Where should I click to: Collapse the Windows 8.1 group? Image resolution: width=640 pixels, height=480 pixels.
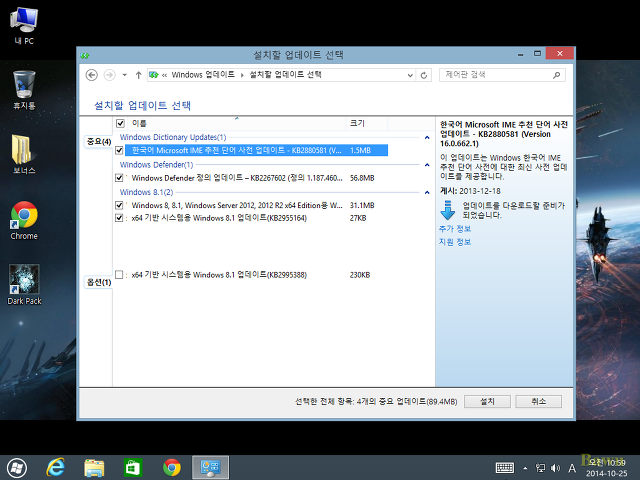(427, 192)
